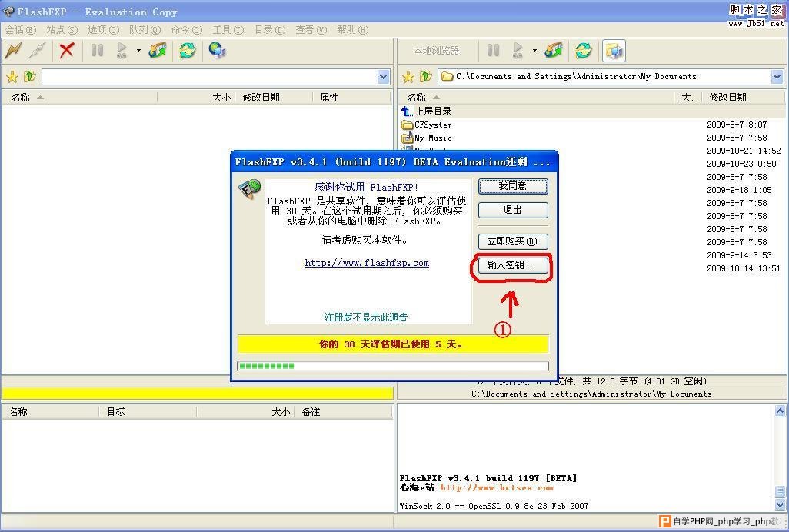Open the left pane queue play dropdown arrow
The image size is (789, 532).
click(x=138, y=50)
